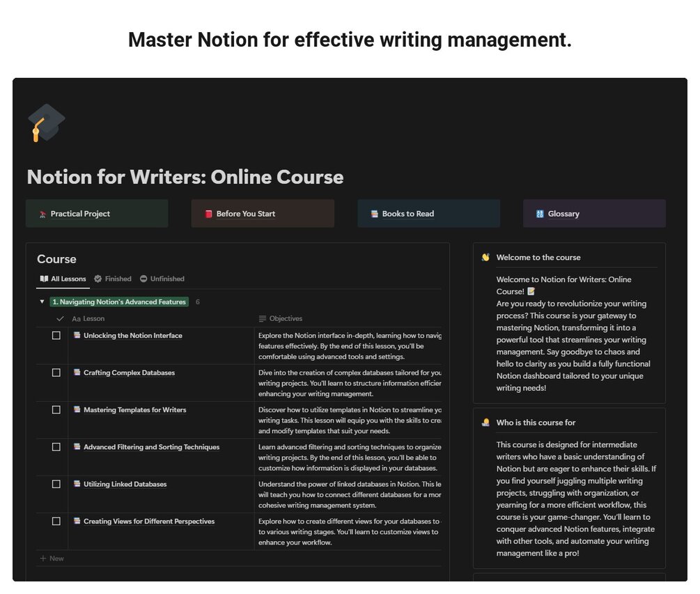Click objectives text starting Explore the Notion interface
The height and width of the screenshot is (594, 700).
(x=350, y=346)
